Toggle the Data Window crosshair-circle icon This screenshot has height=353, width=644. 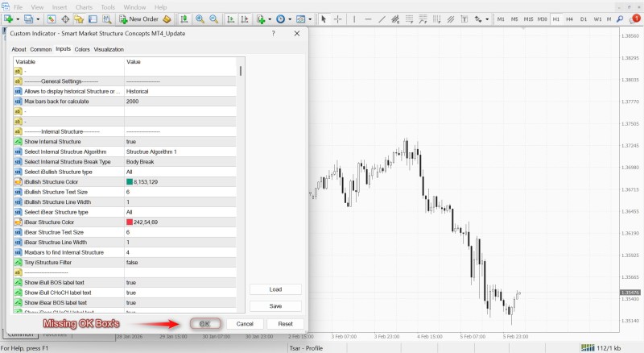coord(65,19)
